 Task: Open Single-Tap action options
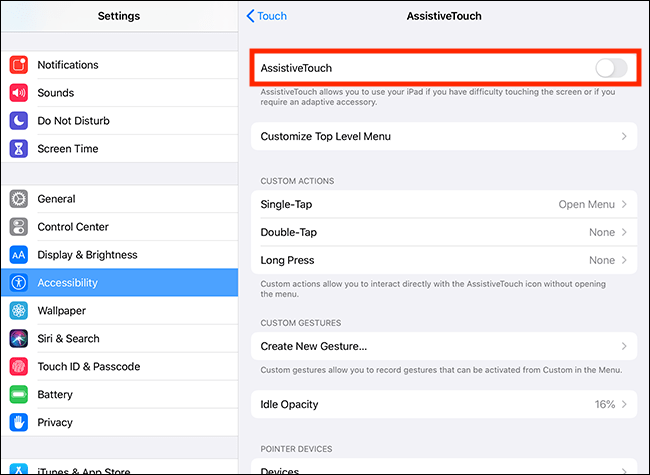click(444, 204)
